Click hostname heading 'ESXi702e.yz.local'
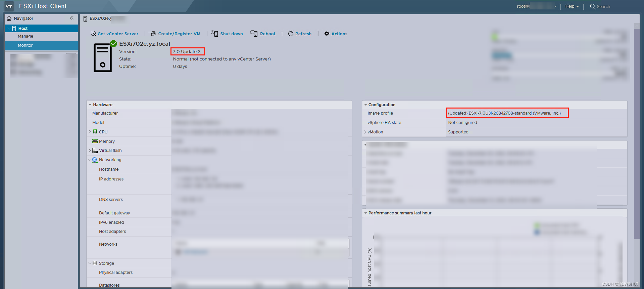Screen dimensions: 644x289 pos(145,44)
